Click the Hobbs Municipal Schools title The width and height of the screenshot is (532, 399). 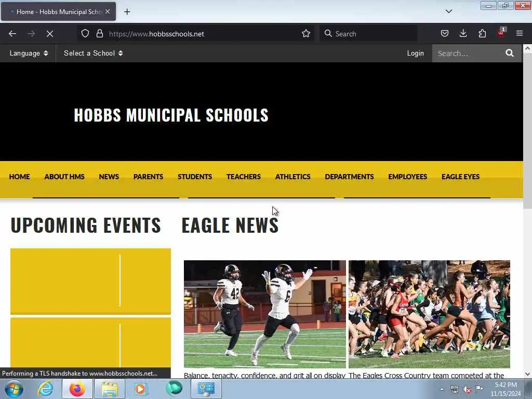coord(171,115)
